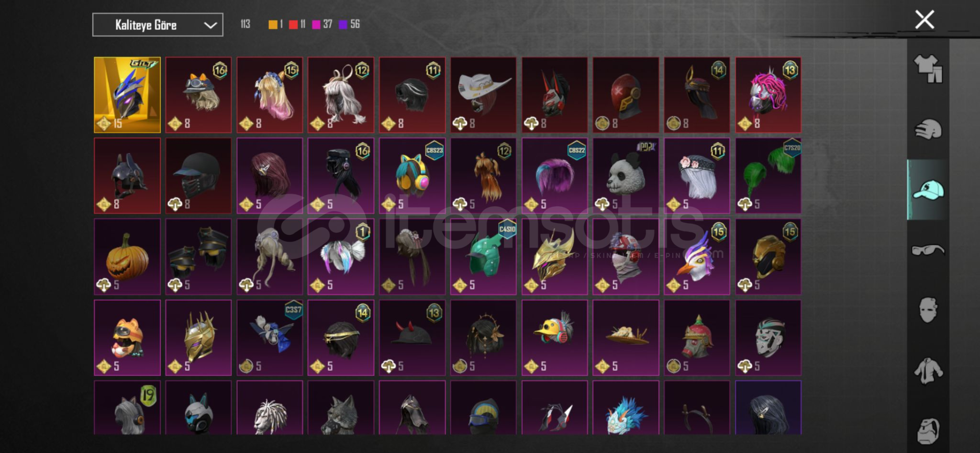Open the sunglasses category icon
The width and height of the screenshot is (980, 453).
point(928,250)
